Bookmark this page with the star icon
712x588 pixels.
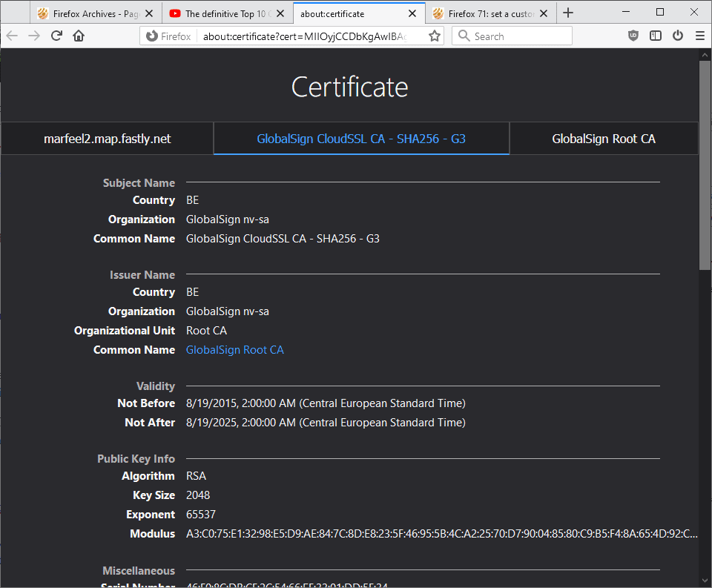pyautogui.click(x=435, y=36)
